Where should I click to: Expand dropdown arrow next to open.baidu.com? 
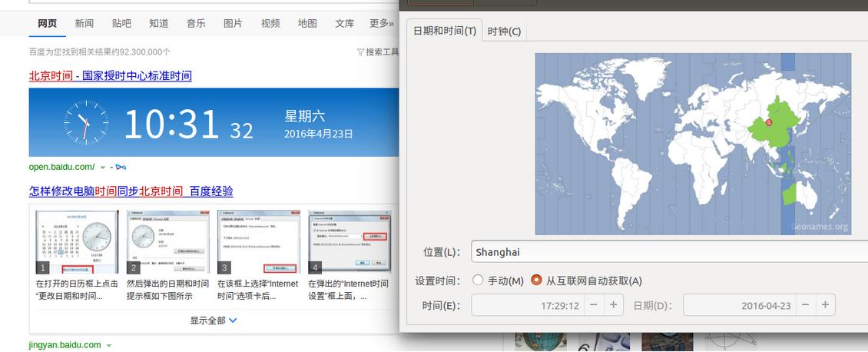[x=103, y=167]
